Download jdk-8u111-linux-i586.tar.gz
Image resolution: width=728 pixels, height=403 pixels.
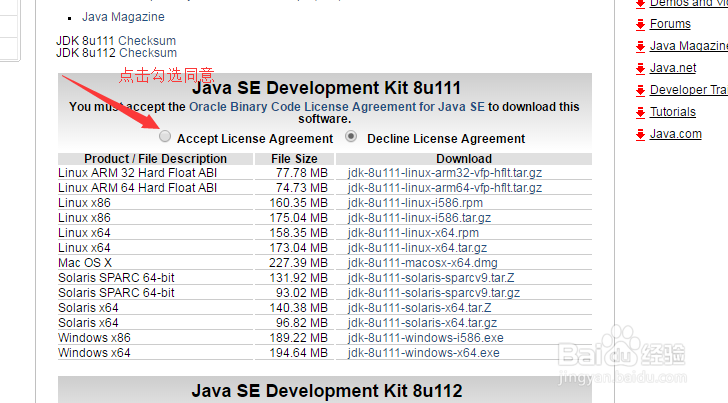pos(419,218)
